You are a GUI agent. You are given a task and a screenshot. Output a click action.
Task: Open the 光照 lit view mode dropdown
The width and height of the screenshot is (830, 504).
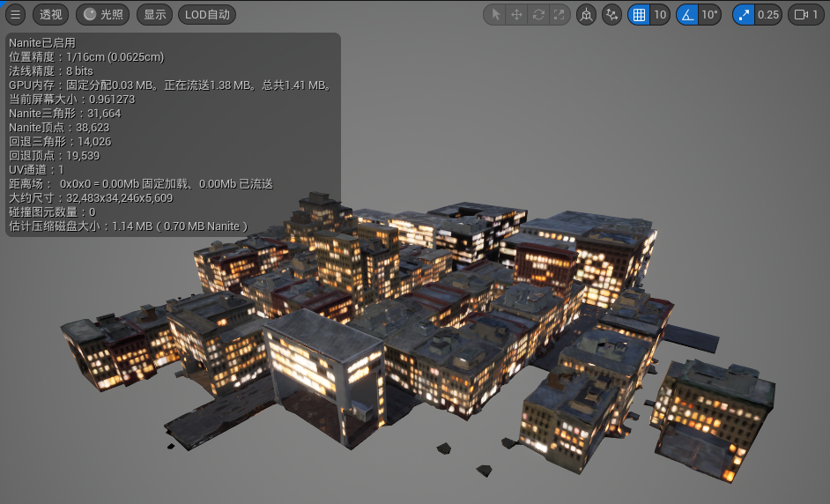[x=103, y=14]
